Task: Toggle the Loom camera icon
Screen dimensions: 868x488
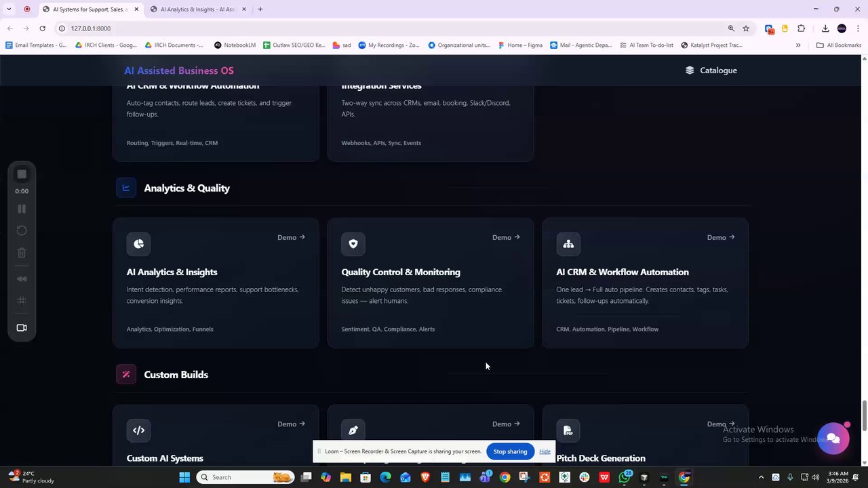Action: pyautogui.click(x=22, y=327)
